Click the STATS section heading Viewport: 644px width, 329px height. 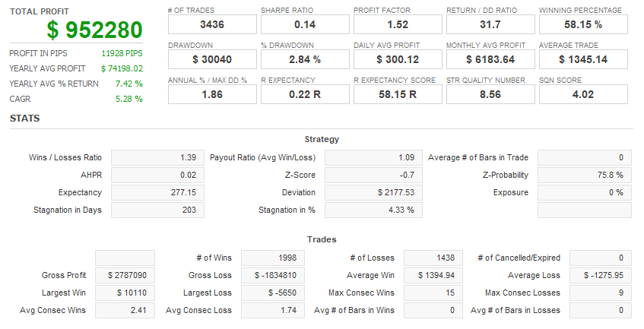click(x=25, y=119)
